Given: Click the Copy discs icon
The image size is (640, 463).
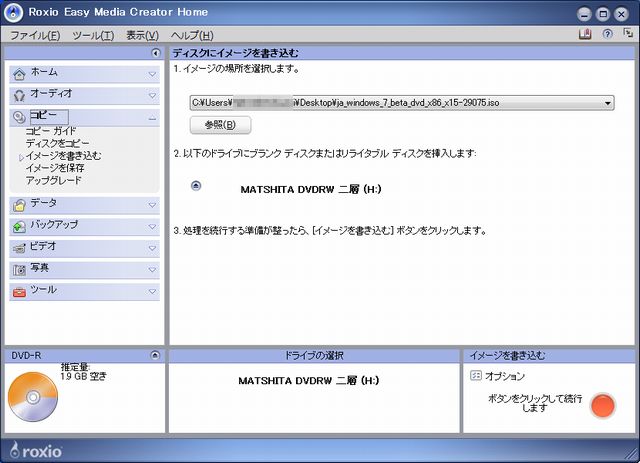Looking at the screenshot, I should 19,118.
